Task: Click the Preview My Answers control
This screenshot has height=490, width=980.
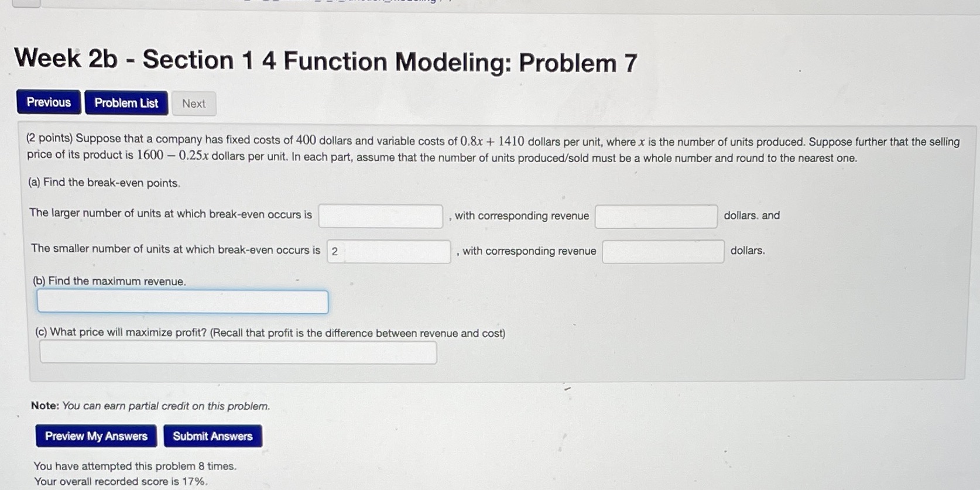Action: [x=95, y=436]
